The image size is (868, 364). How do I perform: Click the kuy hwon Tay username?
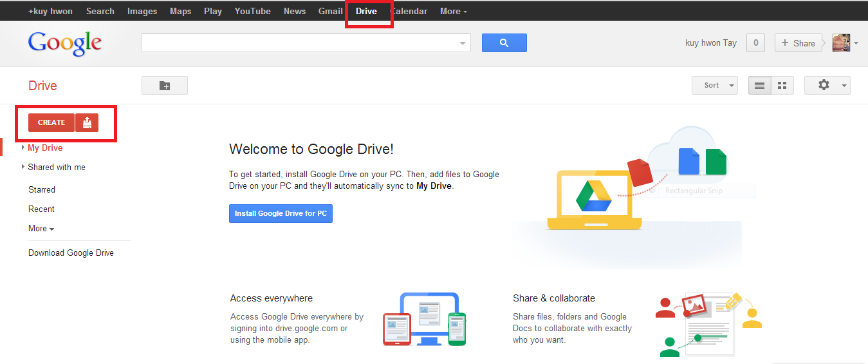click(x=711, y=43)
